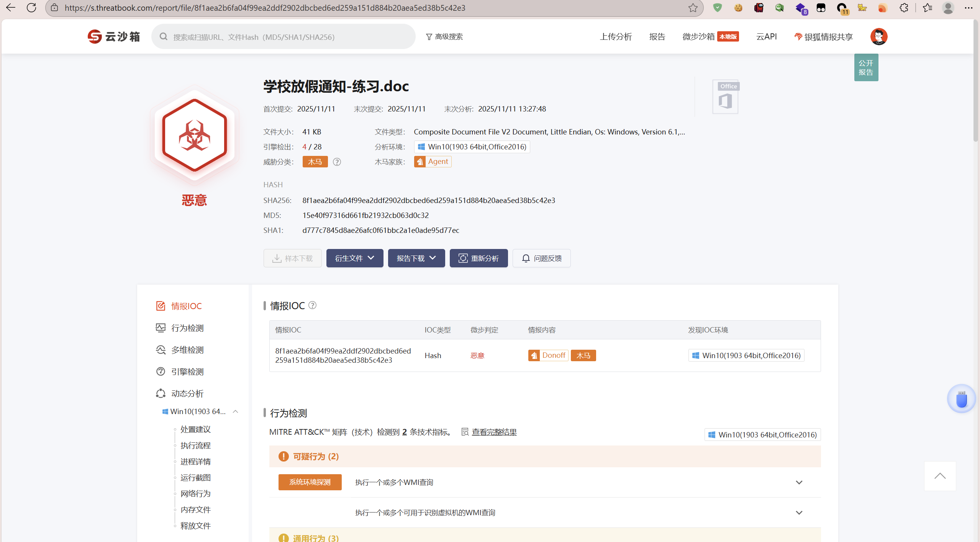Open the browser three-dot settings menu
This screenshot has width=980, height=542.
click(969, 8)
